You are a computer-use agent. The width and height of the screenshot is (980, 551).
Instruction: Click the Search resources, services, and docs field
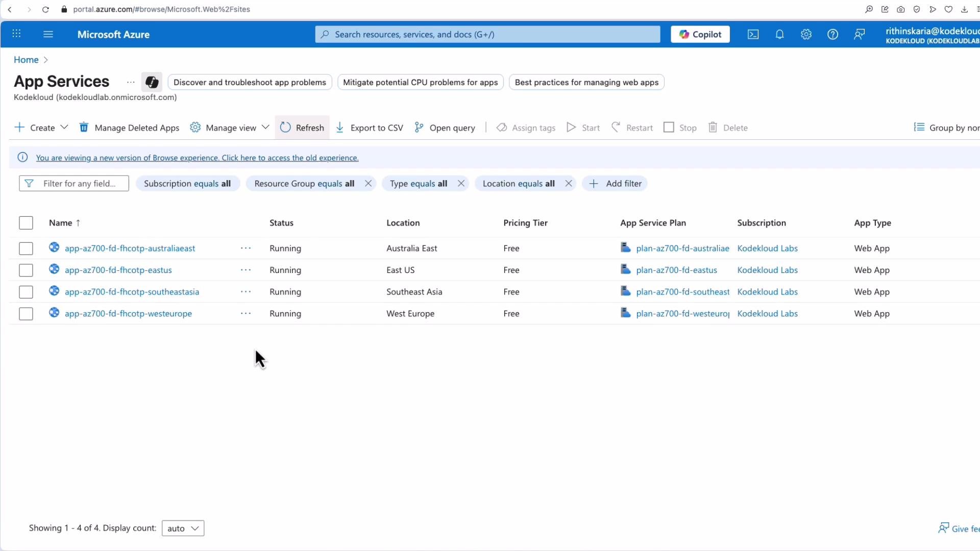487,34
